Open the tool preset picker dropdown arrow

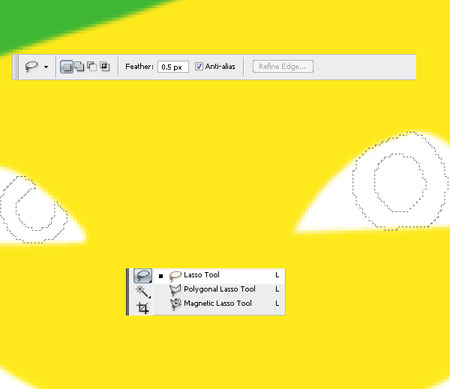[x=46, y=67]
